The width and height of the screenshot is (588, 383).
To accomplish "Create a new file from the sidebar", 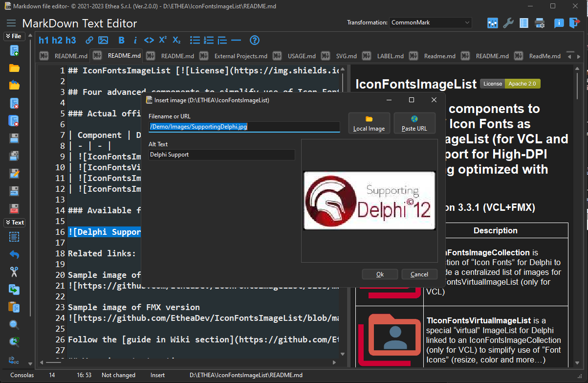I will coord(14,50).
